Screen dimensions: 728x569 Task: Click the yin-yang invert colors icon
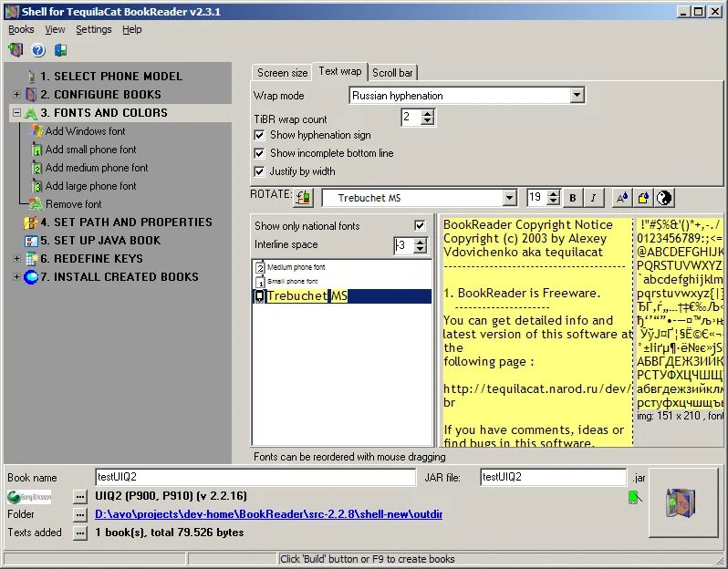(664, 198)
